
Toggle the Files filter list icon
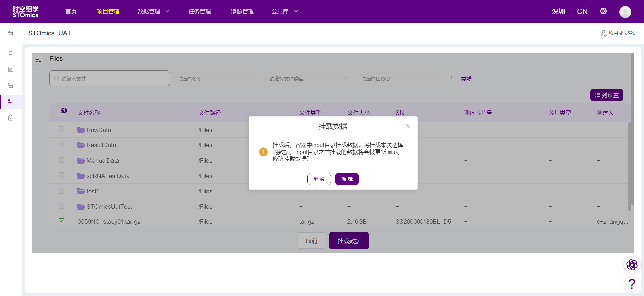click(38, 60)
